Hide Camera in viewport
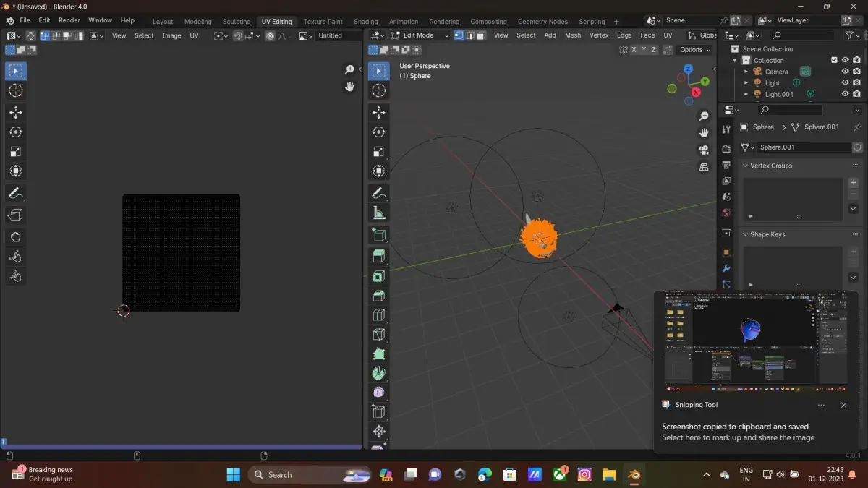 (x=845, y=72)
